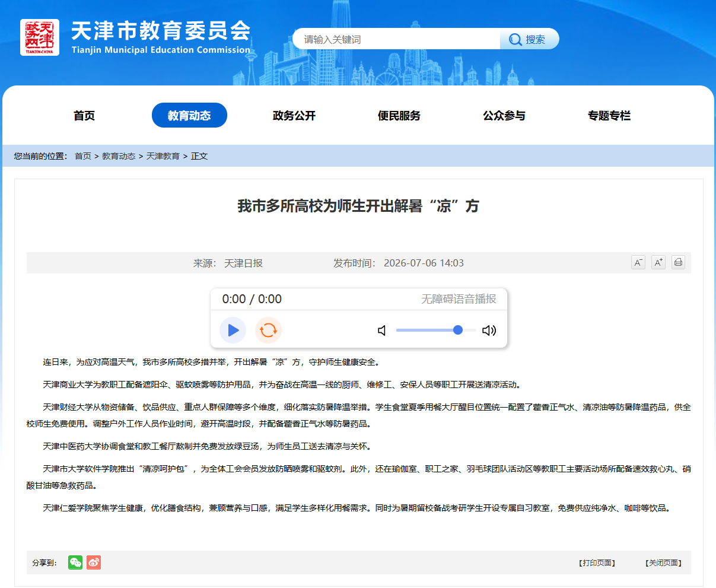Open the 教育动态 navigation tab

pyautogui.click(x=189, y=116)
